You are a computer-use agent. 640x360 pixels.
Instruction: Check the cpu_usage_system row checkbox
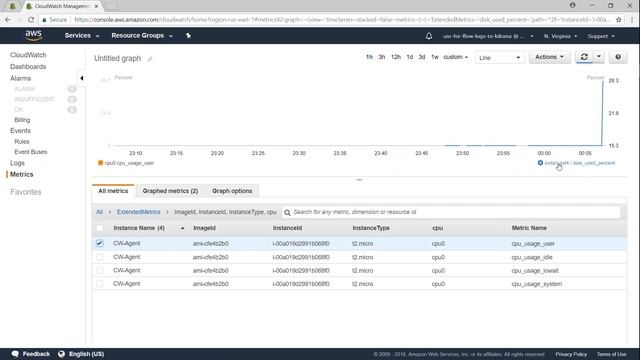coord(100,284)
